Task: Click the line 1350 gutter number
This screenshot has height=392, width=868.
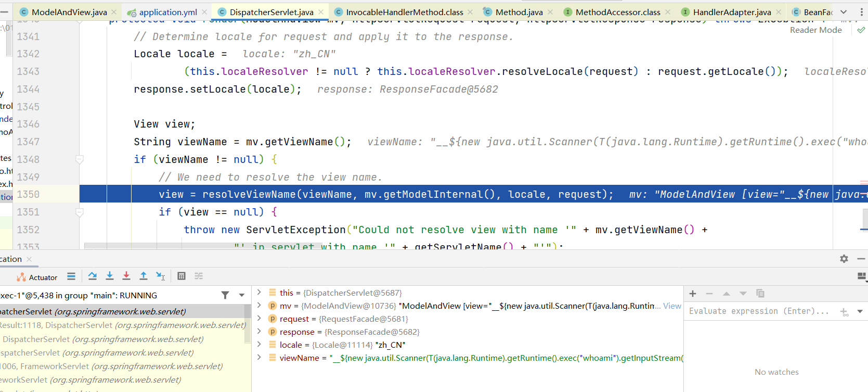Action: [x=28, y=194]
